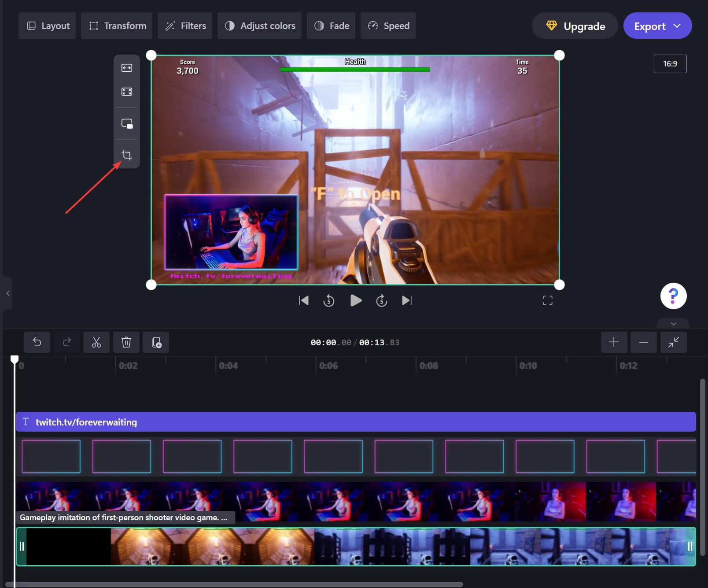Collapse the left panel with the chevron
Image resolution: width=708 pixels, height=588 pixels.
[x=7, y=293]
